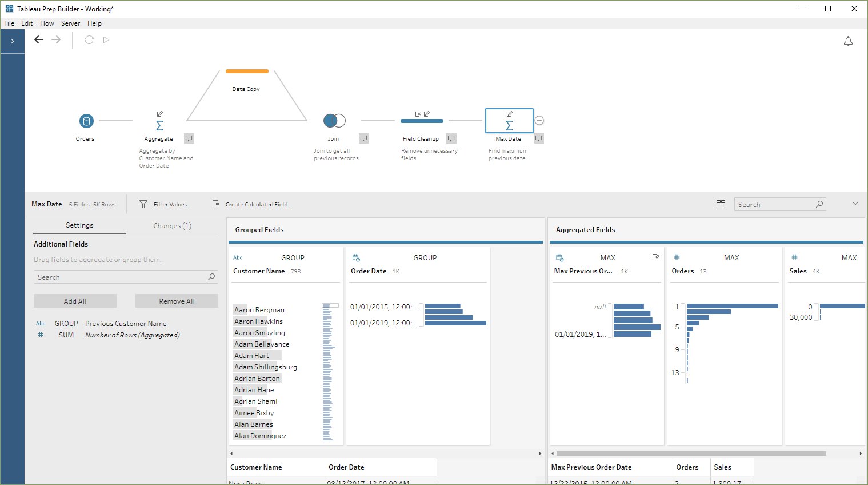
Task: Click Create Calculated Field
Action: pyautogui.click(x=252, y=204)
